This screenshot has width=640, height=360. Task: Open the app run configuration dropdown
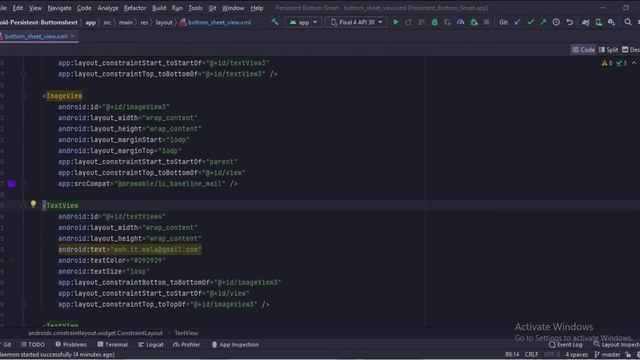click(303, 22)
